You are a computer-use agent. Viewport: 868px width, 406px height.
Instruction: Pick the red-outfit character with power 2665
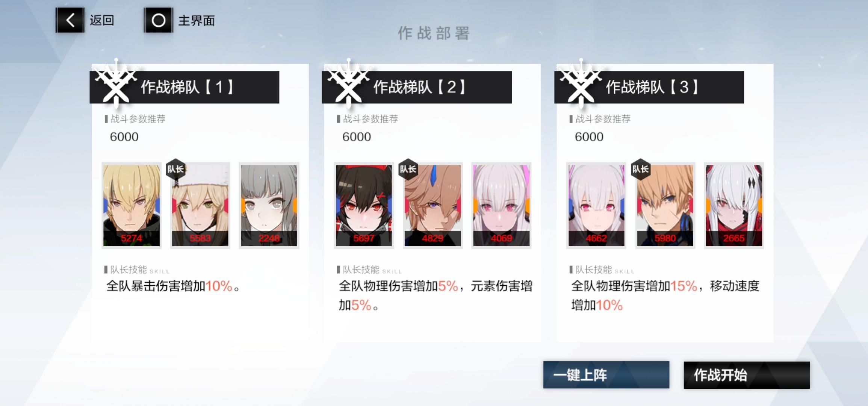pos(734,206)
